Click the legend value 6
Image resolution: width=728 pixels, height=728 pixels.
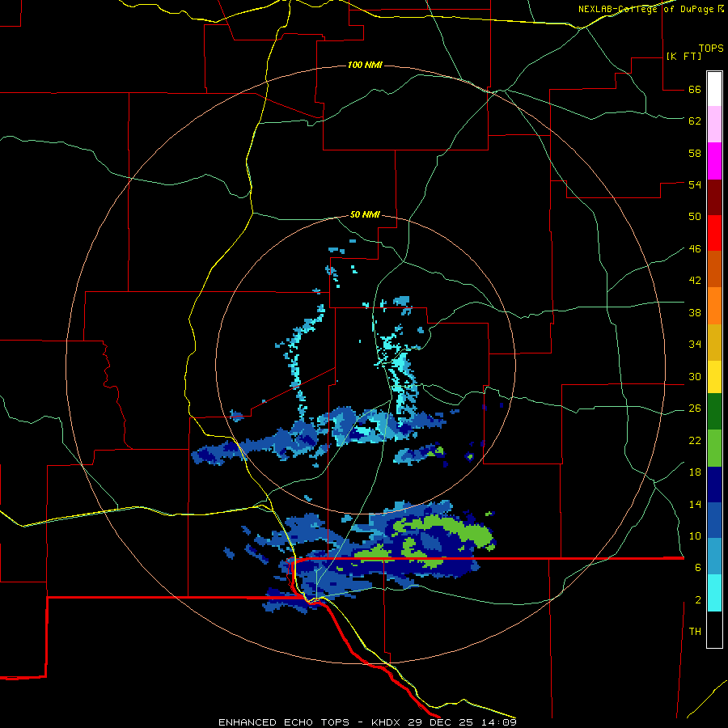click(x=698, y=568)
